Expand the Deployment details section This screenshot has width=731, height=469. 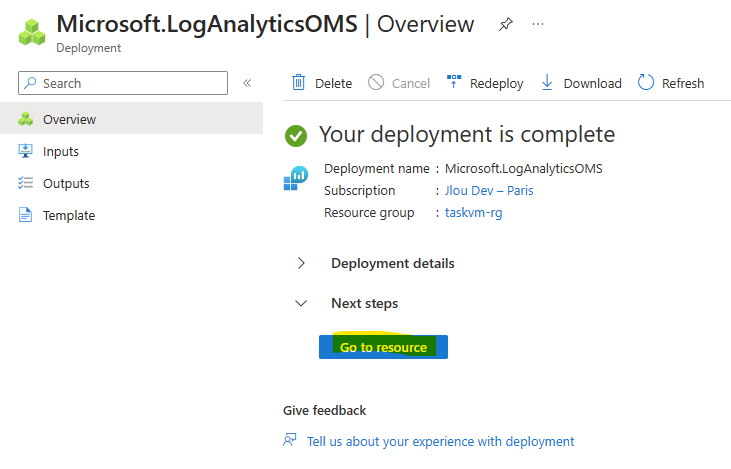coord(301,263)
